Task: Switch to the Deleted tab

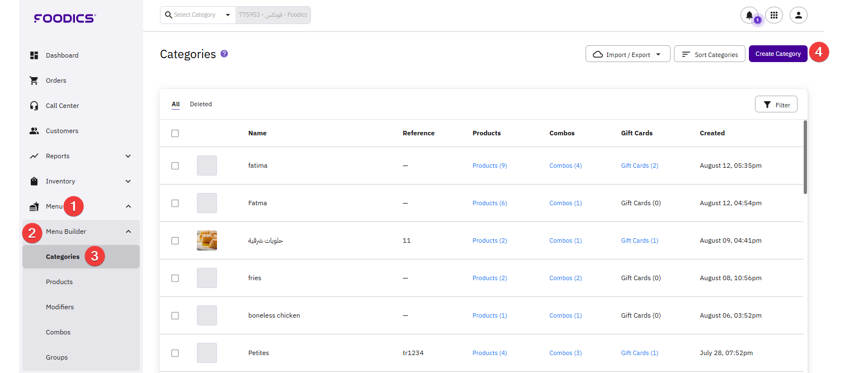Action: pyautogui.click(x=201, y=104)
